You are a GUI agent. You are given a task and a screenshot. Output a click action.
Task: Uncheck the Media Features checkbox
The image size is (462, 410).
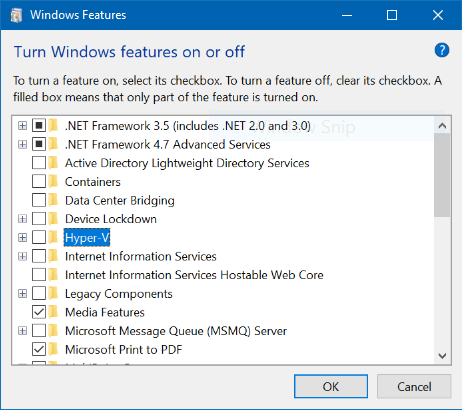point(39,312)
